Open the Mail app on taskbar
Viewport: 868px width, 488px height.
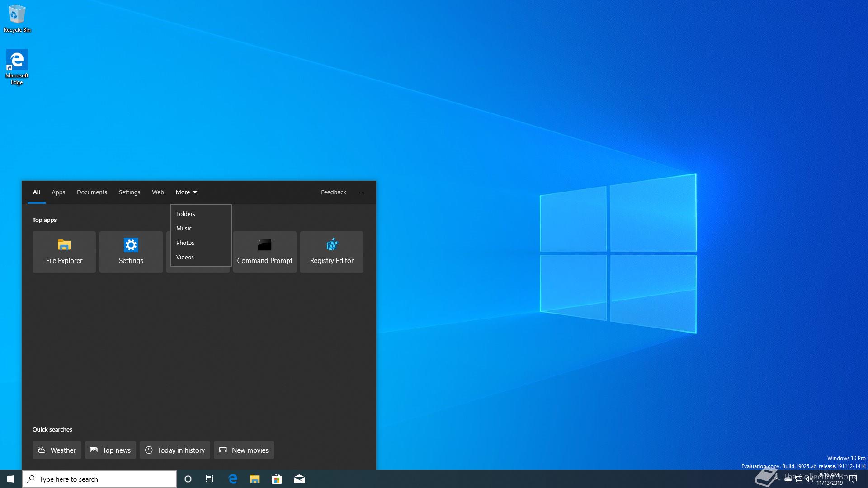point(299,479)
